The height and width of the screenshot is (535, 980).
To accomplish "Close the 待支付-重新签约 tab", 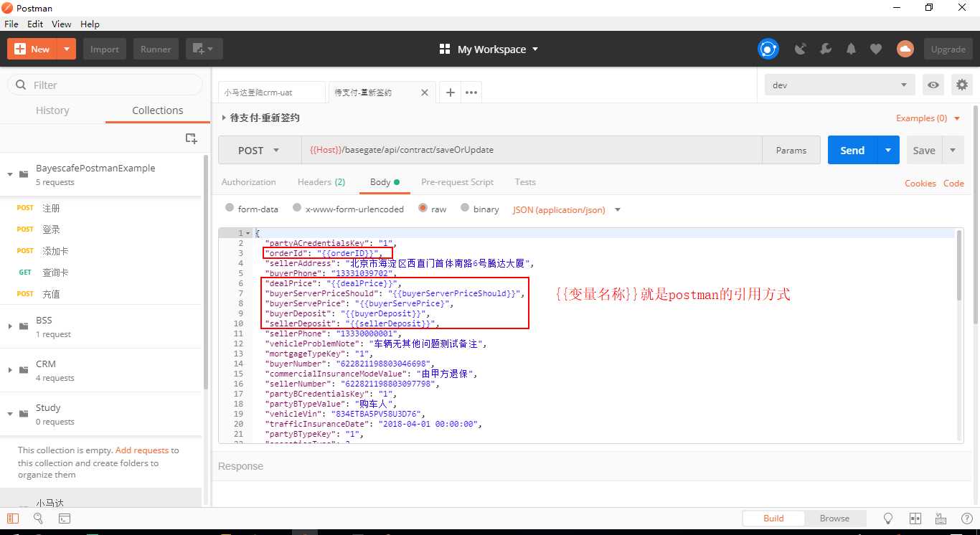I will point(425,93).
